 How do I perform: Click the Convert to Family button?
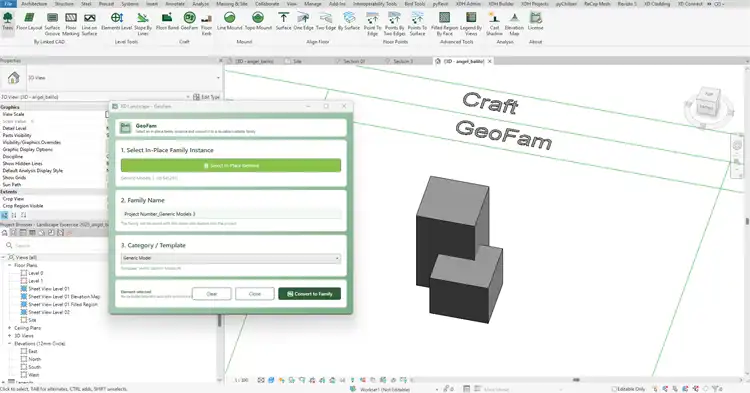pos(309,294)
